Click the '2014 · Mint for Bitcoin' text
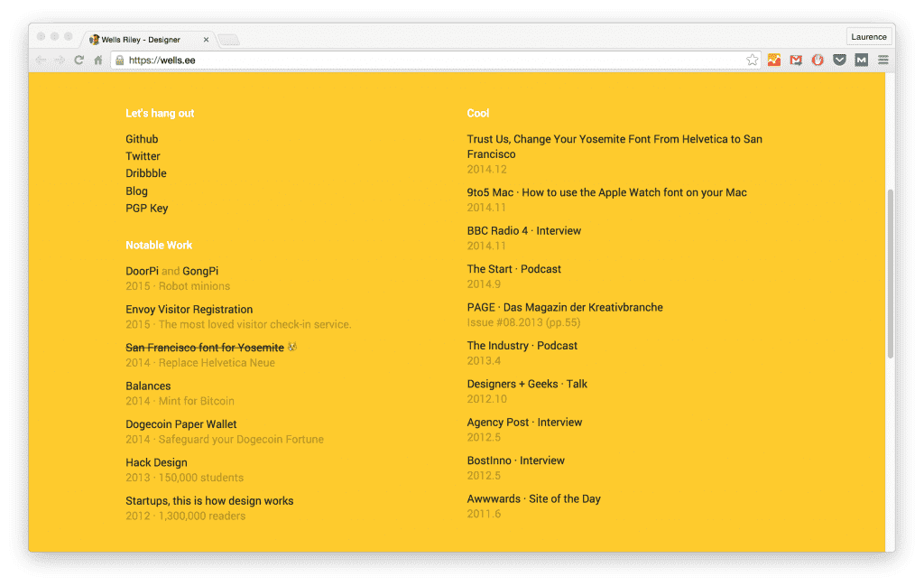Image resolution: width=924 pixels, height=586 pixels. (180, 402)
